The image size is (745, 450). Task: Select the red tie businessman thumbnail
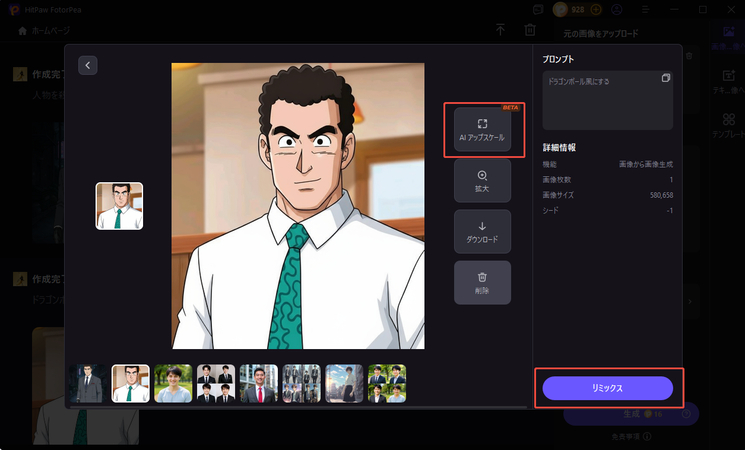pyautogui.click(x=259, y=383)
